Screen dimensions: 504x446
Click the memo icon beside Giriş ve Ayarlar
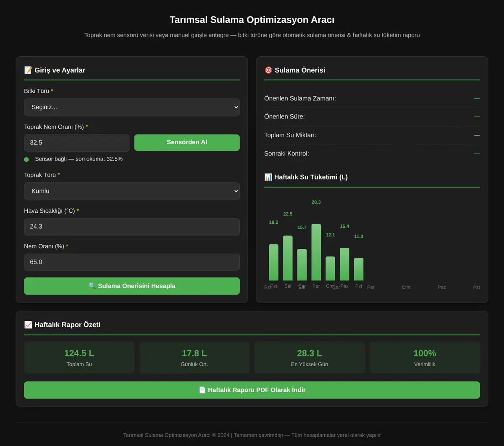(28, 70)
